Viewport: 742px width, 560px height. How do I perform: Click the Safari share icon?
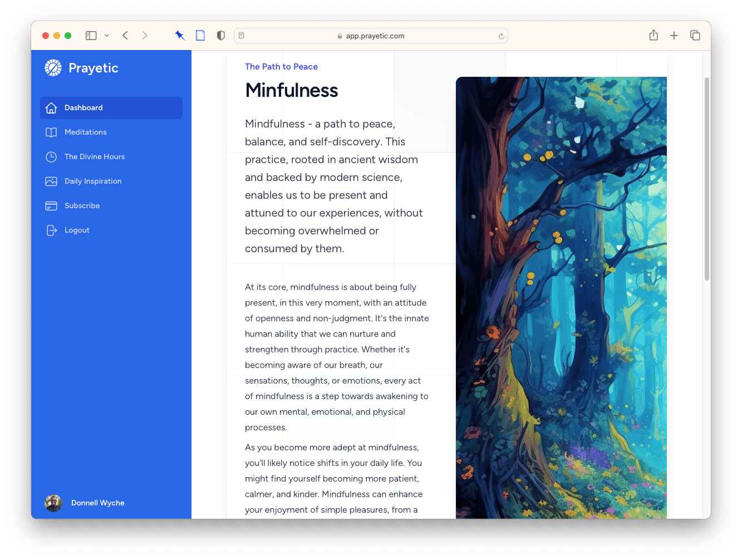click(653, 36)
